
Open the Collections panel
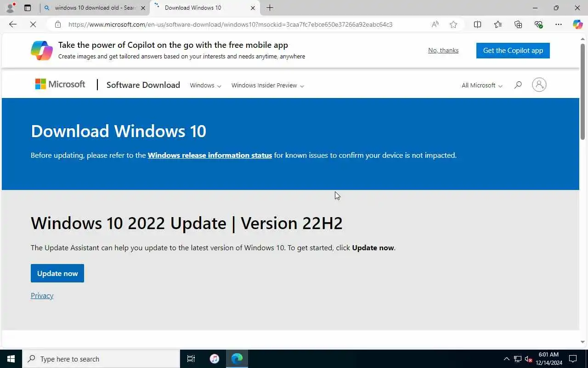click(x=518, y=24)
